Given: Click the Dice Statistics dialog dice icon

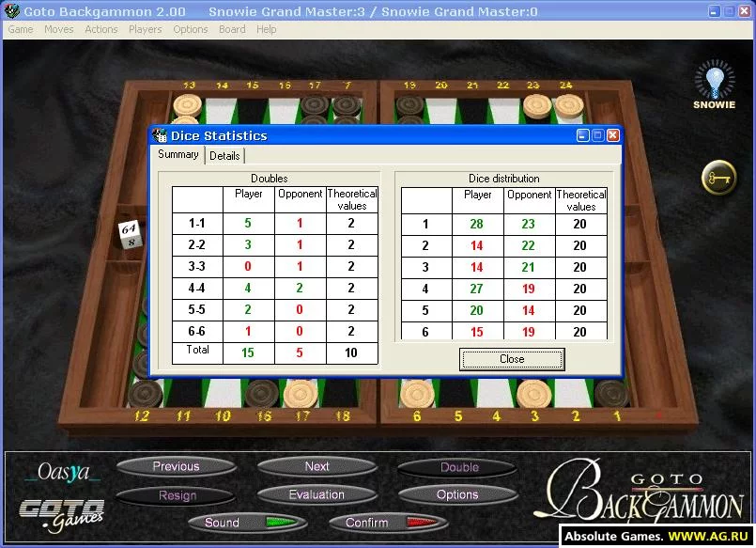Looking at the screenshot, I should pyautogui.click(x=160, y=135).
